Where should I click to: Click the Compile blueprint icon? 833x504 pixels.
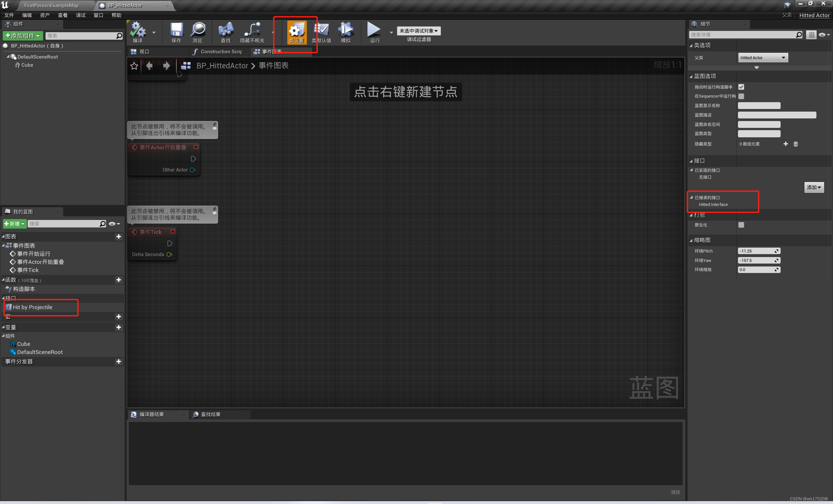click(x=138, y=30)
